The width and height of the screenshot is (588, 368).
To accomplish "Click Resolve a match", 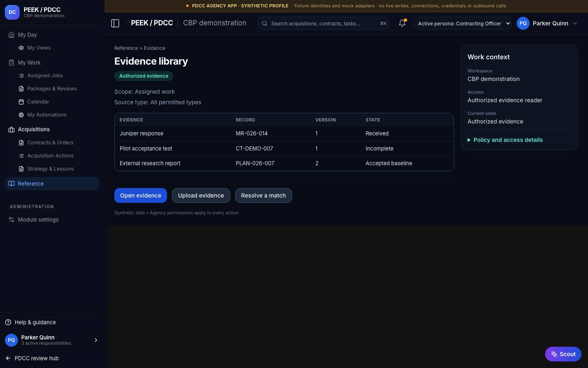I will pos(263,195).
